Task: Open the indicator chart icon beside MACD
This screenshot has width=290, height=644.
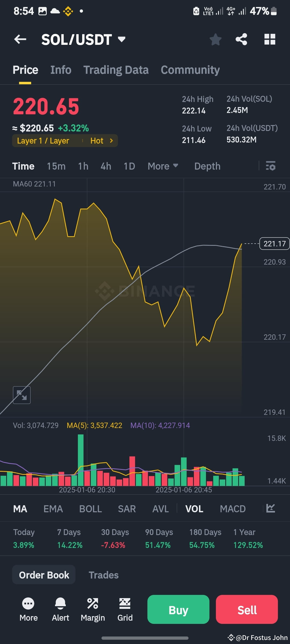Action: click(x=270, y=508)
